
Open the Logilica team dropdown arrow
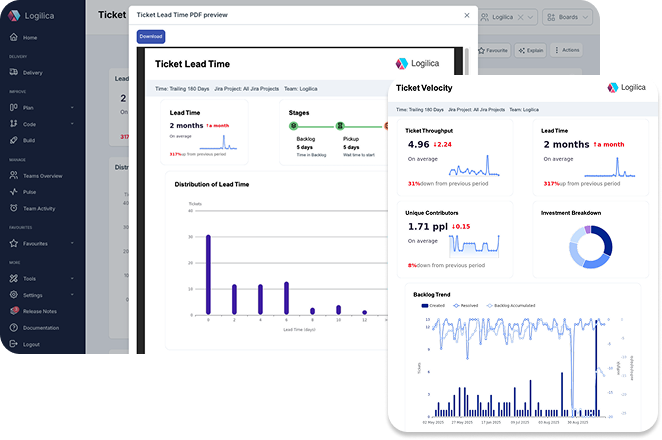tap(530, 17)
